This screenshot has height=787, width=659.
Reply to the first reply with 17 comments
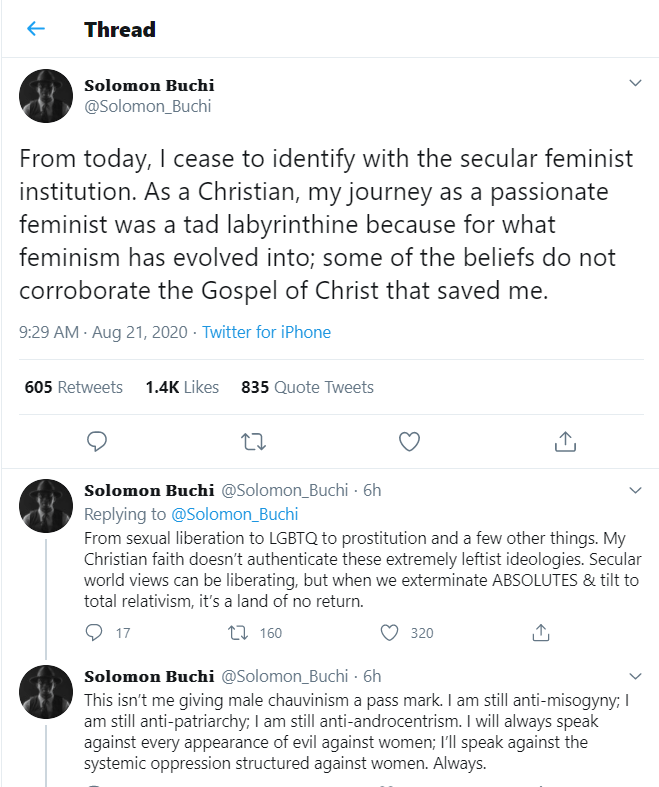95,632
